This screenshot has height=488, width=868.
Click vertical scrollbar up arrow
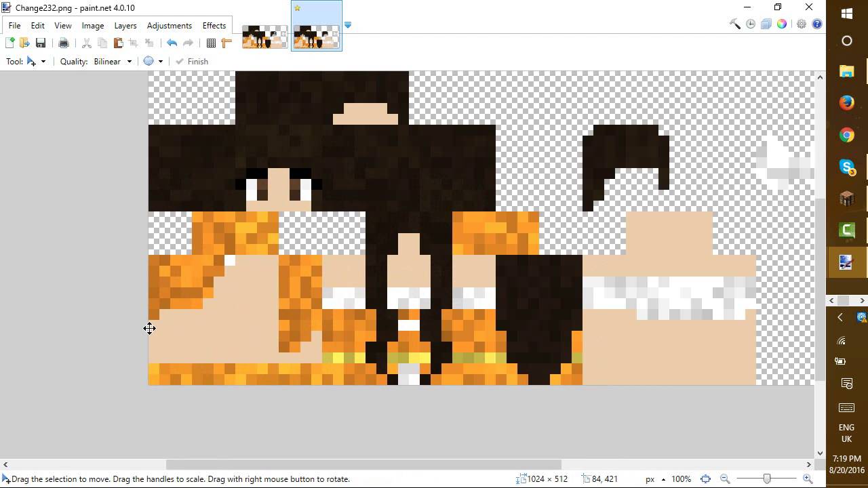(x=820, y=77)
